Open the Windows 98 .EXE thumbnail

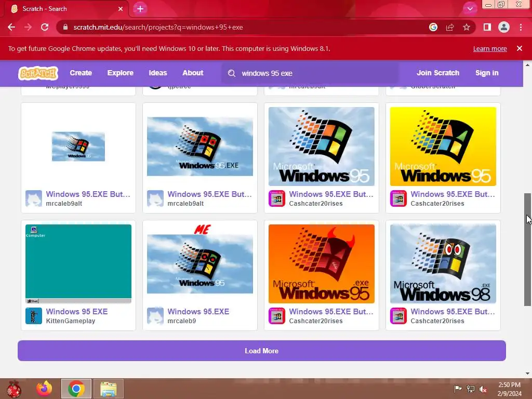[x=443, y=264]
